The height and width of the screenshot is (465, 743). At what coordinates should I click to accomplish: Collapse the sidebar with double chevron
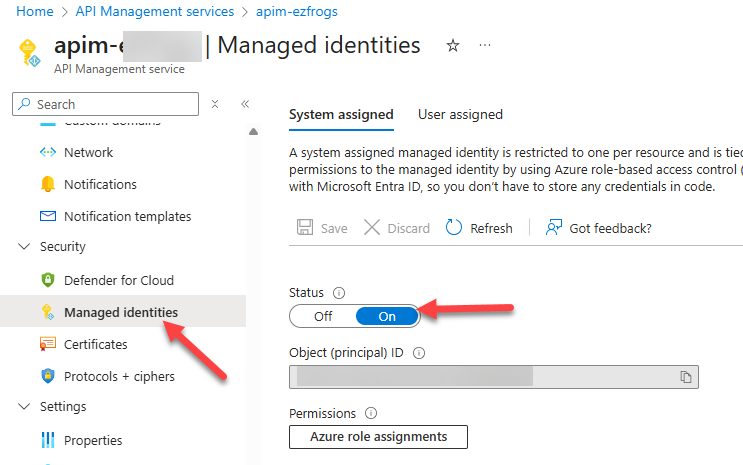click(x=245, y=104)
